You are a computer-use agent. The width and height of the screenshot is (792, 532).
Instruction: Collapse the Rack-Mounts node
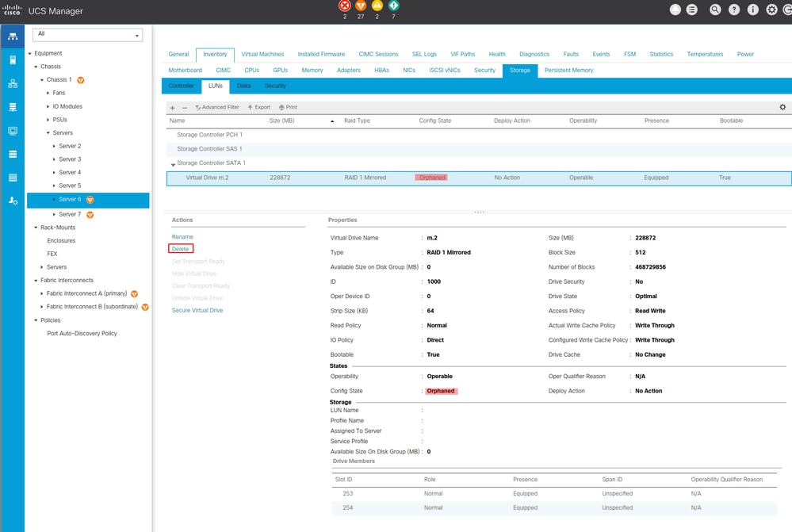pos(36,228)
